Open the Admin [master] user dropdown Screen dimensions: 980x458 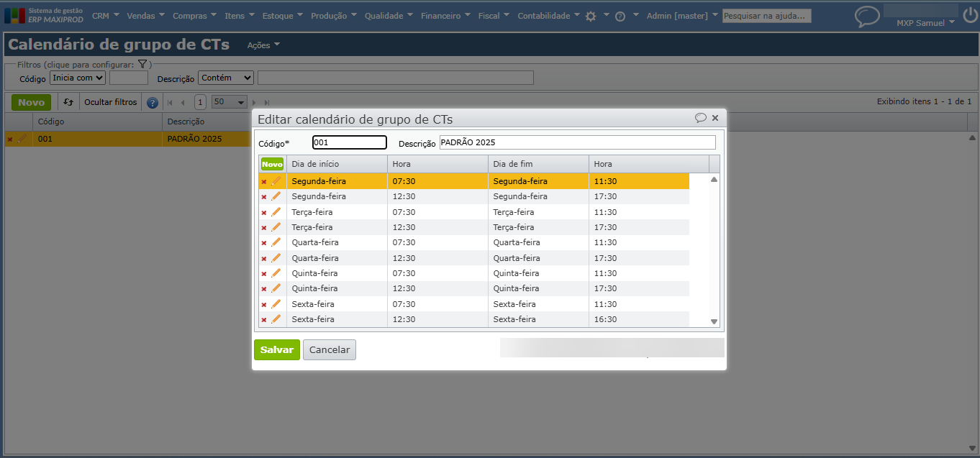[x=682, y=16]
